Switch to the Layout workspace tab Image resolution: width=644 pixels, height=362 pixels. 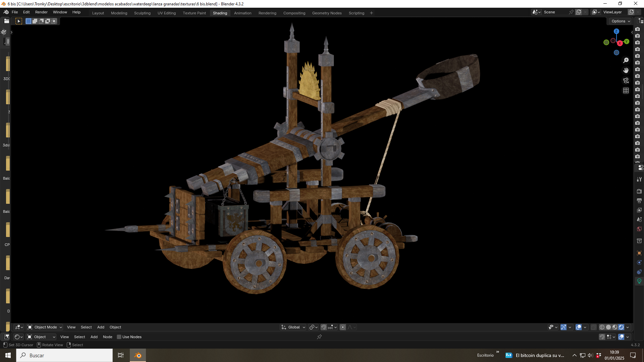(98, 13)
